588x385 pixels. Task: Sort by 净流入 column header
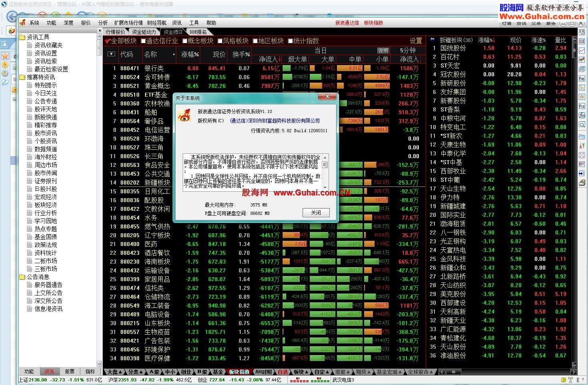point(270,59)
